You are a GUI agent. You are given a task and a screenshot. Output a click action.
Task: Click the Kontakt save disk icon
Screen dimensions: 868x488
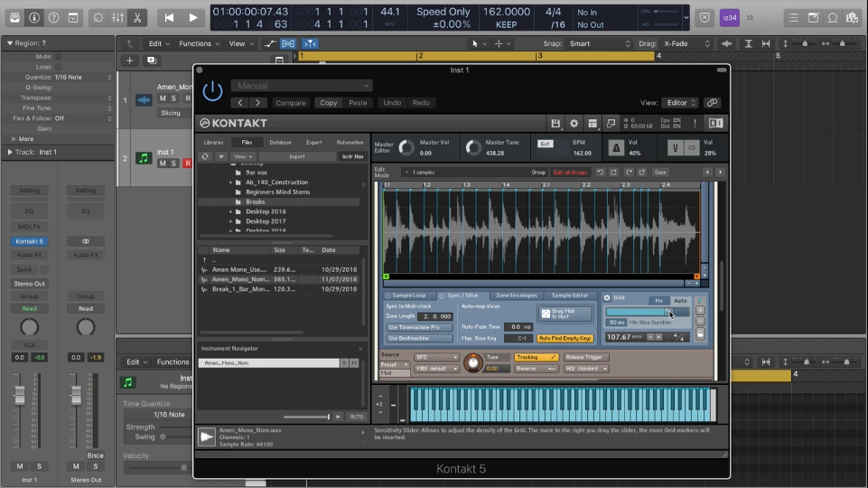[x=555, y=124]
